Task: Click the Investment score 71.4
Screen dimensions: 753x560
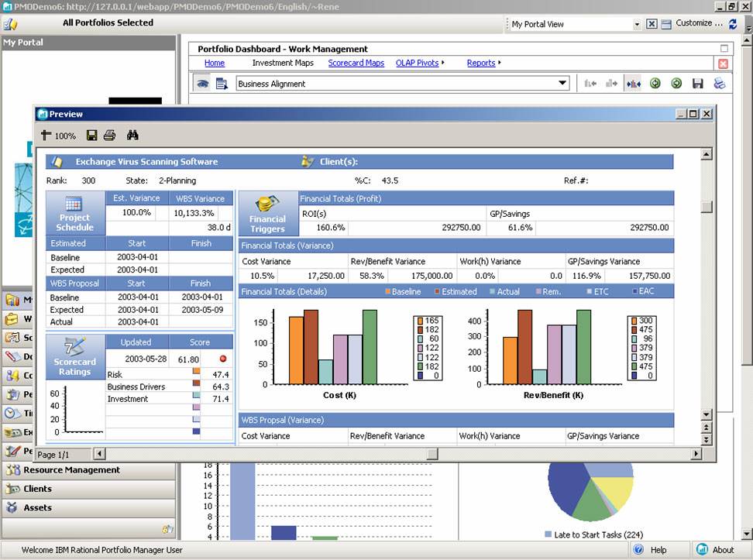Action: click(221, 399)
